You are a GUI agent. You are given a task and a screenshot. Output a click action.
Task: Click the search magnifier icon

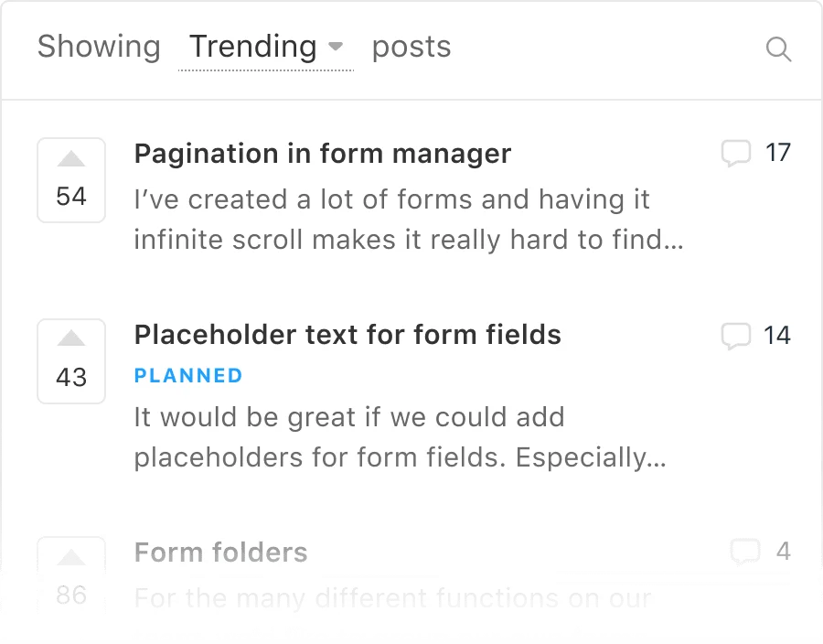point(778,48)
